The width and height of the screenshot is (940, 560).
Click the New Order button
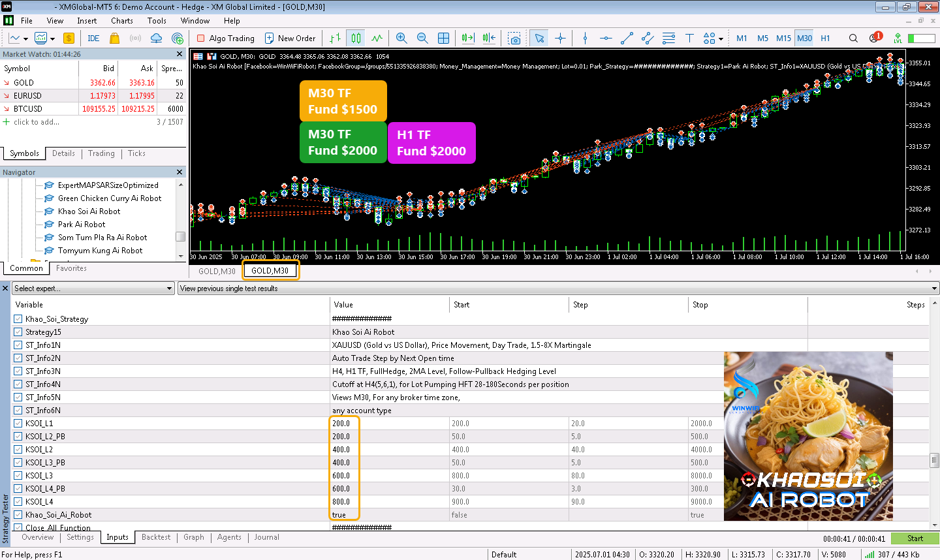click(290, 39)
